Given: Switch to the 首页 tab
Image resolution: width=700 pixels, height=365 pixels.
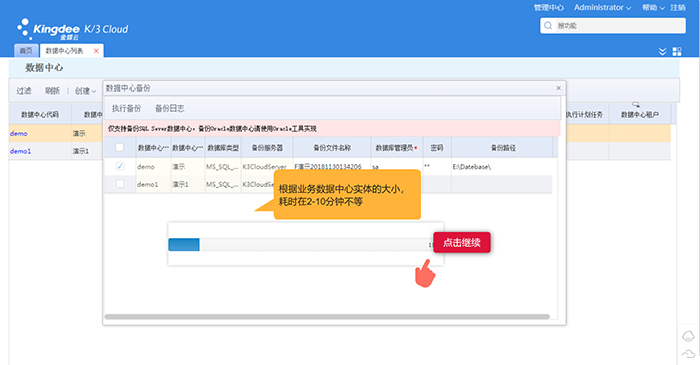Looking at the screenshot, I should 26,51.
